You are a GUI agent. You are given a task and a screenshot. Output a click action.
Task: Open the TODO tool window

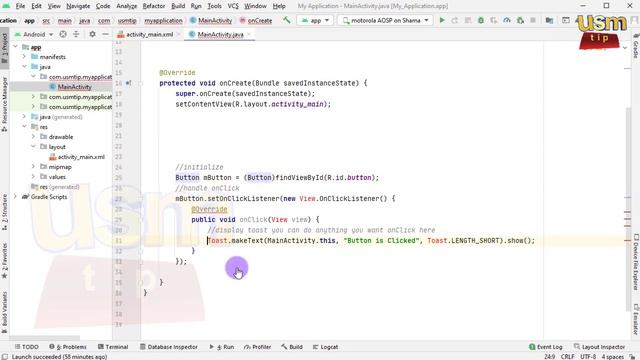tap(27, 347)
